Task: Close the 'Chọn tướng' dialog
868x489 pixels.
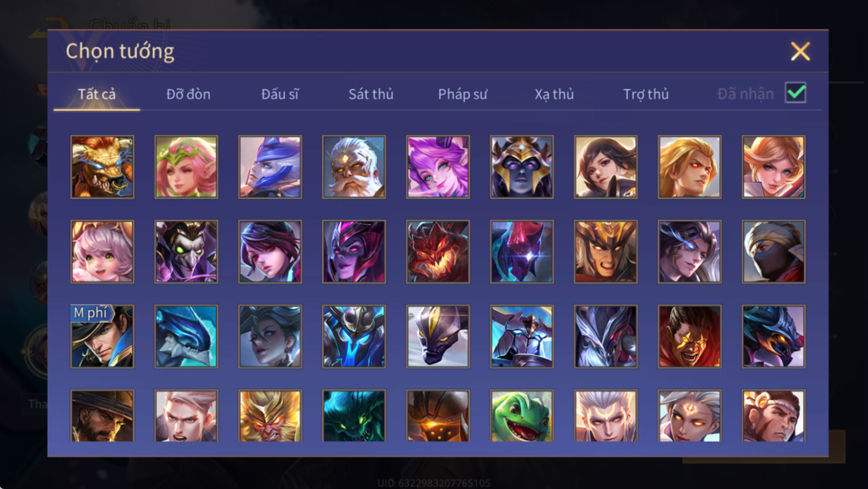Action: pyautogui.click(x=800, y=51)
